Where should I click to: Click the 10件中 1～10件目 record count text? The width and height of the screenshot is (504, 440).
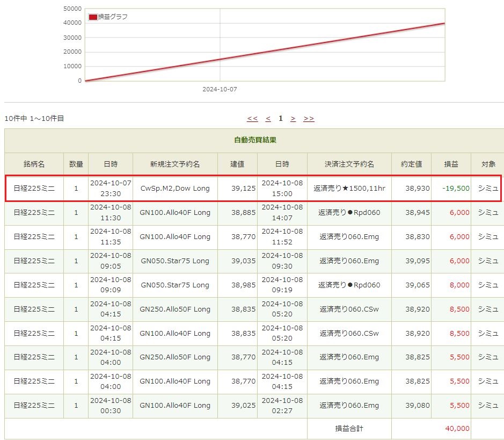(34, 118)
